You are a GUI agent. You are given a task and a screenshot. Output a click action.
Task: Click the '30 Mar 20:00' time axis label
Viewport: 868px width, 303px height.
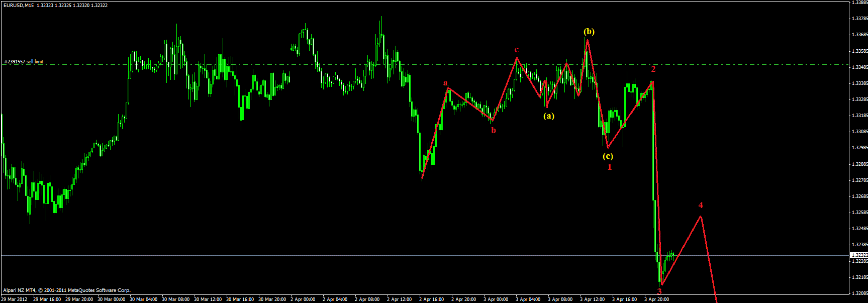tap(272, 299)
